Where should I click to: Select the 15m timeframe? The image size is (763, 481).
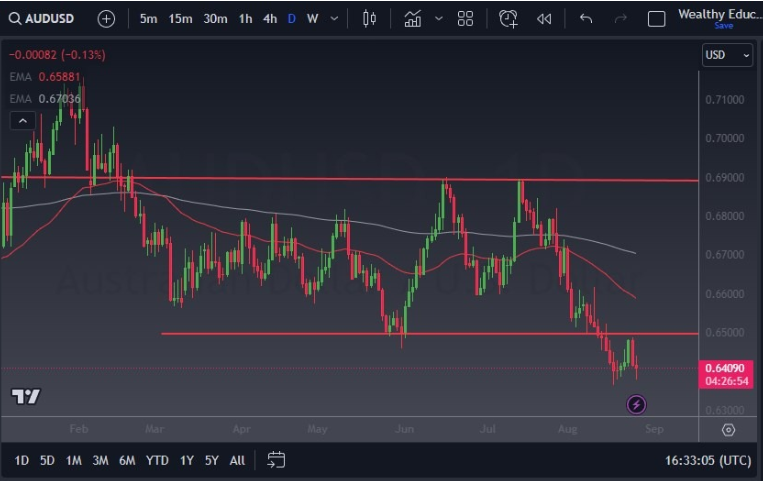tap(181, 18)
